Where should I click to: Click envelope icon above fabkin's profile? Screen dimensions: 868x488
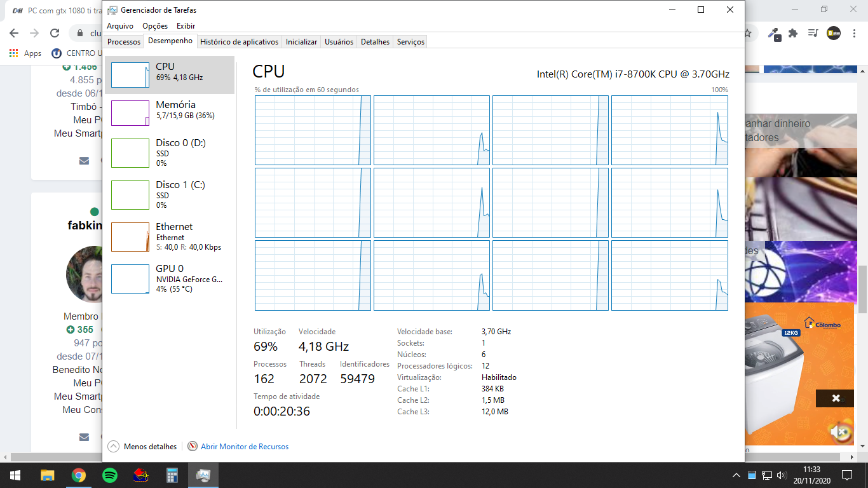pyautogui.click(x=85, y=161)
